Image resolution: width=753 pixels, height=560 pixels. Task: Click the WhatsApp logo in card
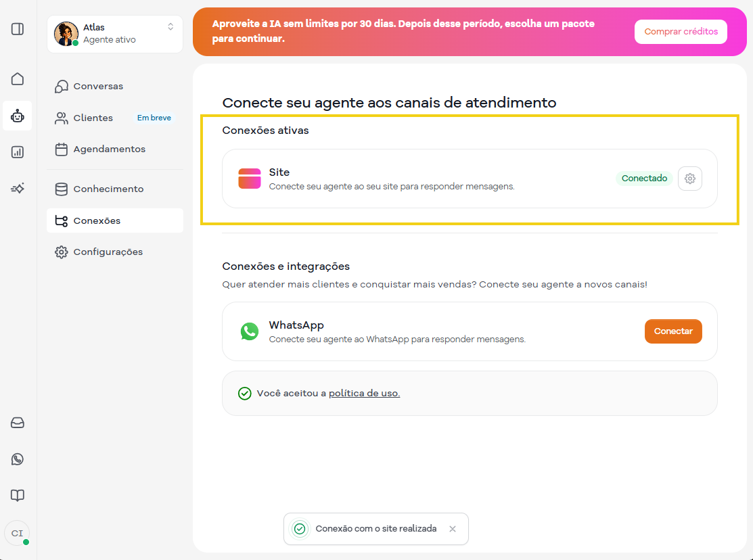[x=250, y=331]
